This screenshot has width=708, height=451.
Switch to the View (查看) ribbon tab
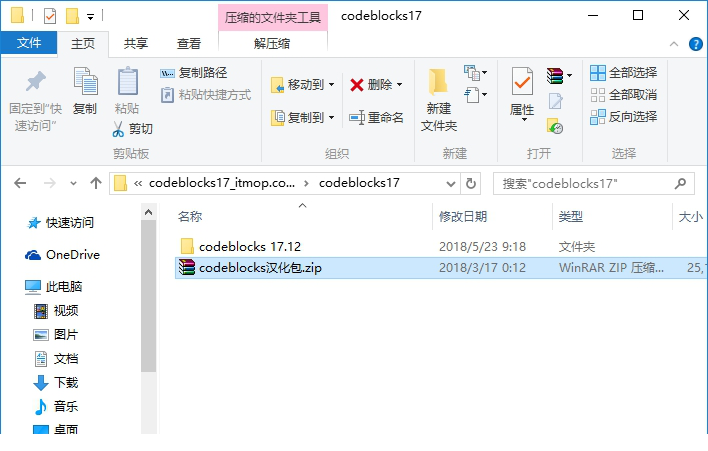[x=188, y=44]
